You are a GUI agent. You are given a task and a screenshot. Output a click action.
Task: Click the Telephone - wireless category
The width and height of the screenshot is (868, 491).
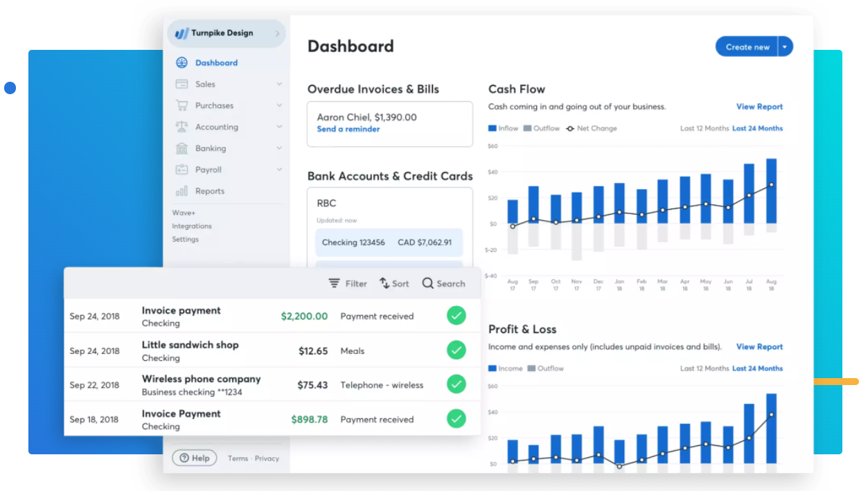click(x=382, y=385)
